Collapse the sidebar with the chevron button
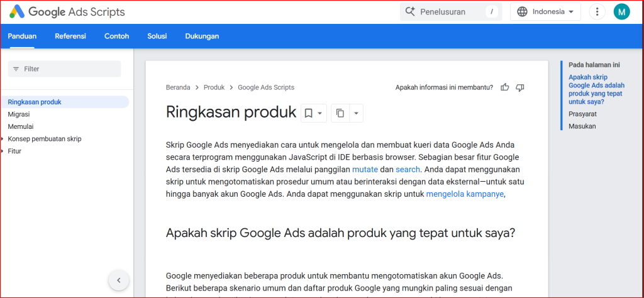 tap(119, 280)
